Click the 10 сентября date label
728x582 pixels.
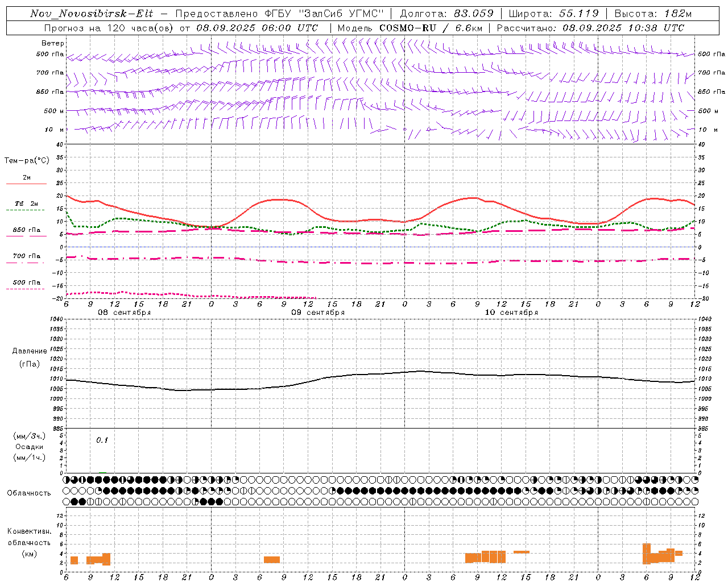point(511,313)
